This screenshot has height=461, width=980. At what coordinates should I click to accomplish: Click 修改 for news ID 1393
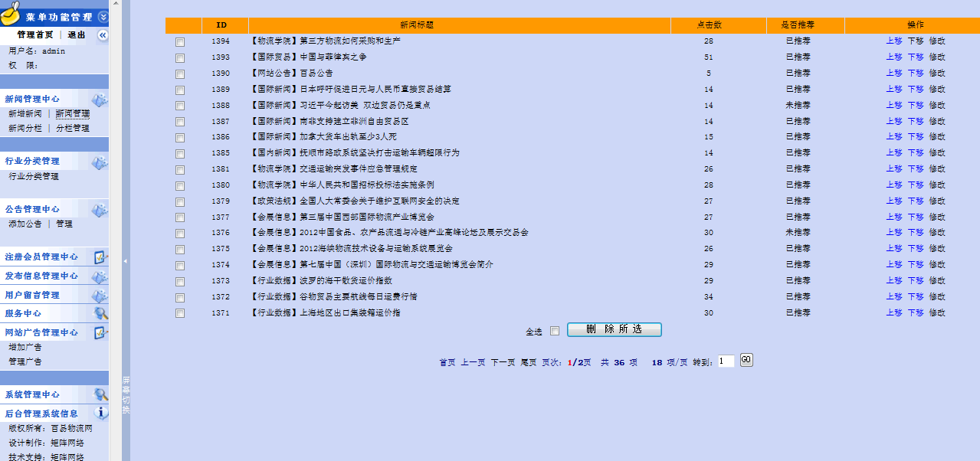click(x=937, y=57)
